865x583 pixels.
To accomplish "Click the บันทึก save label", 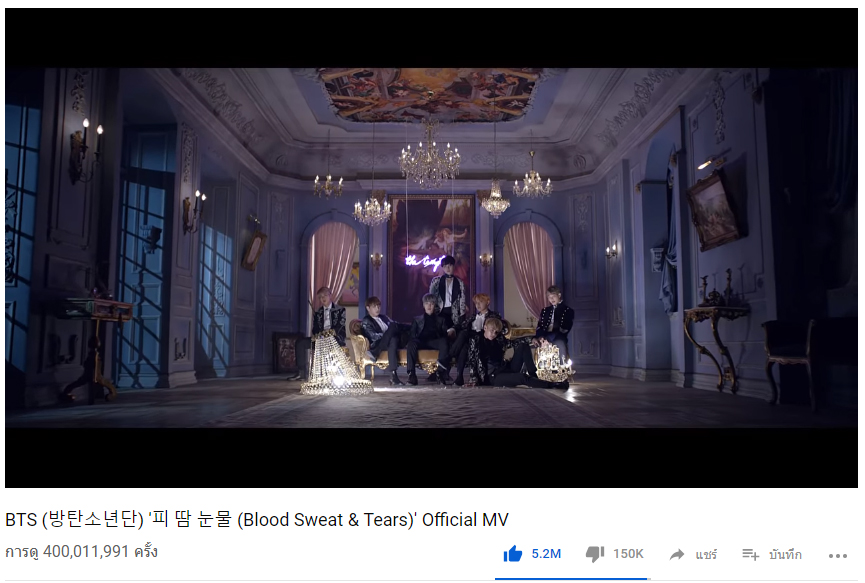I will (x=785, y=554).
